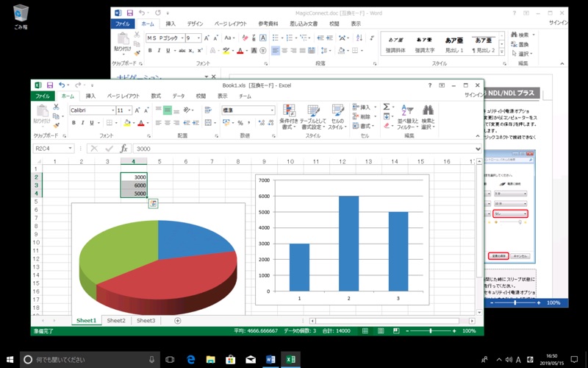Open Word font size dropdown
The image size is (588, 368).
pyautogui.click(x=198, y=38)
